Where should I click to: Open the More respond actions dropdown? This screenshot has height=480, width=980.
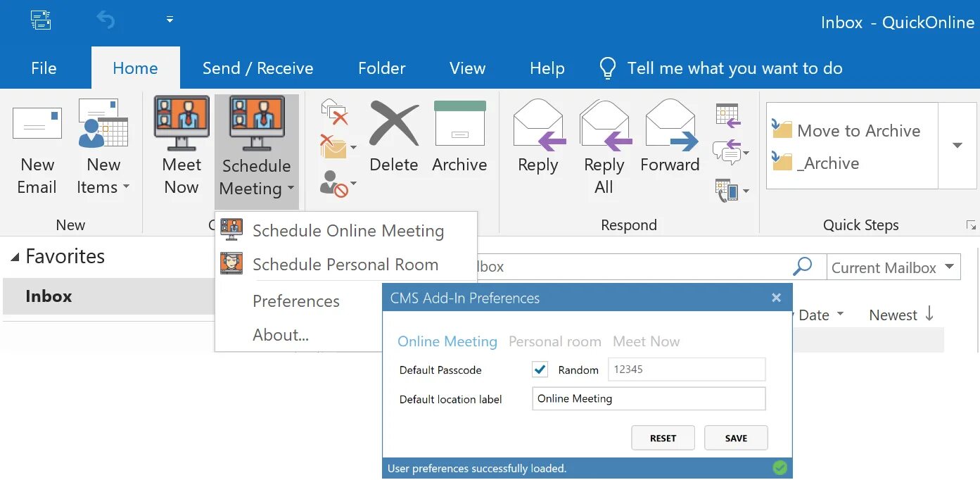coord(732,190)
